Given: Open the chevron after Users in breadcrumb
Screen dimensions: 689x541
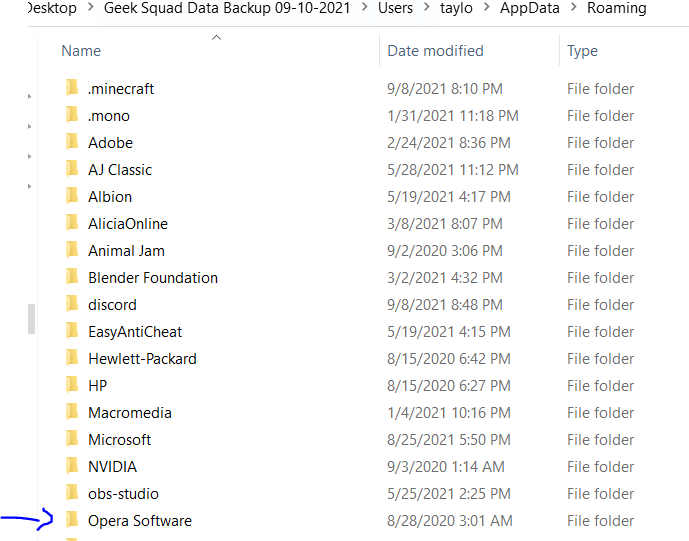Looking at the screenshot, I should [x=426, y=7].
